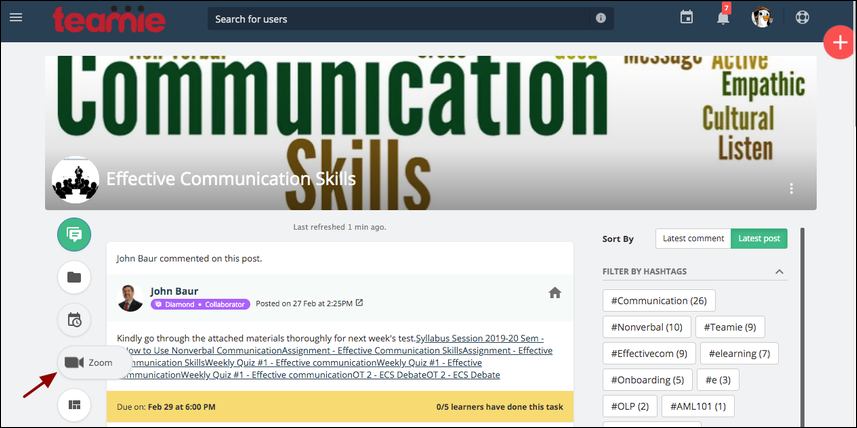
Task: Filter by #Teamie hashtag
Action: tap(730, 327)
